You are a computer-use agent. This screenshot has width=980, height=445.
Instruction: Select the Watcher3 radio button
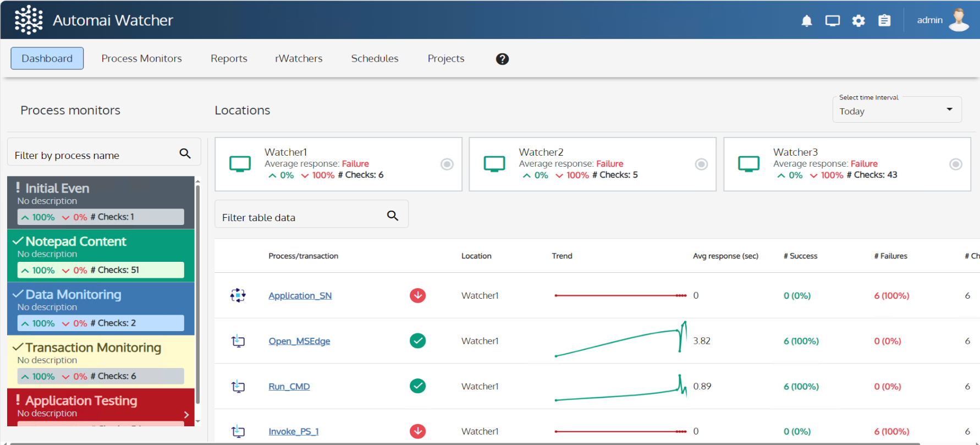956,164
